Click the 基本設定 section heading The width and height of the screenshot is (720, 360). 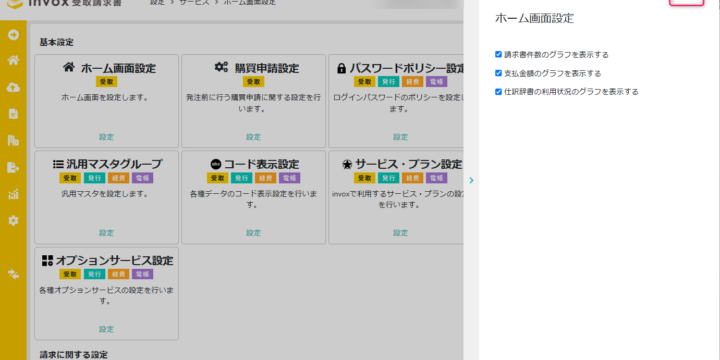pyautogui.click(x=56, y=43)
